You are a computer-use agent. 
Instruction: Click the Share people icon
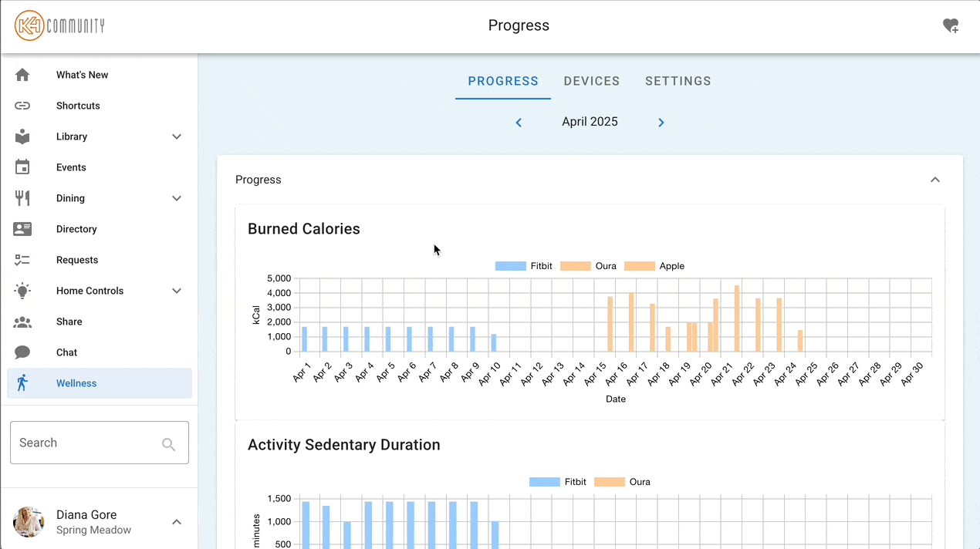[x=22, y=322]
